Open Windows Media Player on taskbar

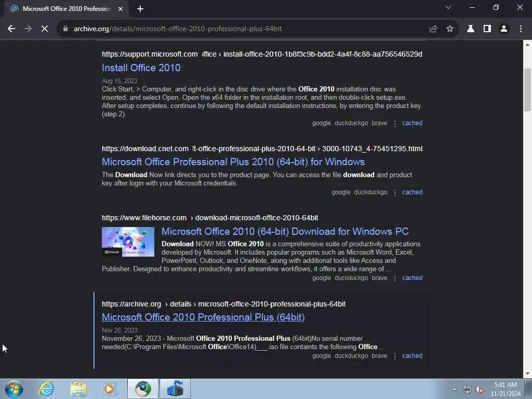click(x=110, y=389)
